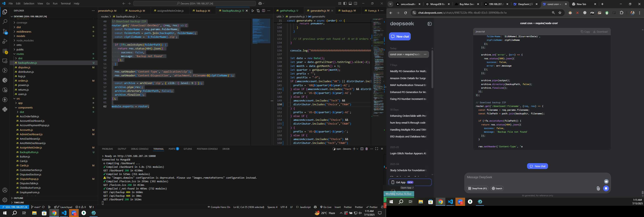Viewport: 644px width, 217px height.
Task: Open the Source Control view with badge
Action: click(5, 32)
